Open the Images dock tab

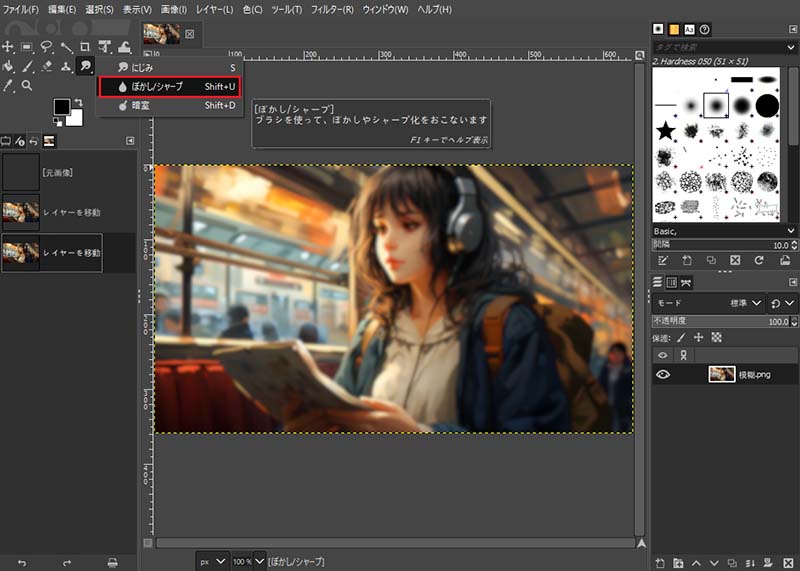coord(49,141)
